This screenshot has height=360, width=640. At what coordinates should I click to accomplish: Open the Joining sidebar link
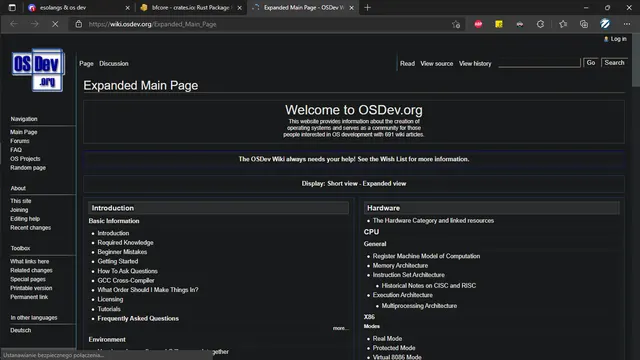[x=19, y=210]
